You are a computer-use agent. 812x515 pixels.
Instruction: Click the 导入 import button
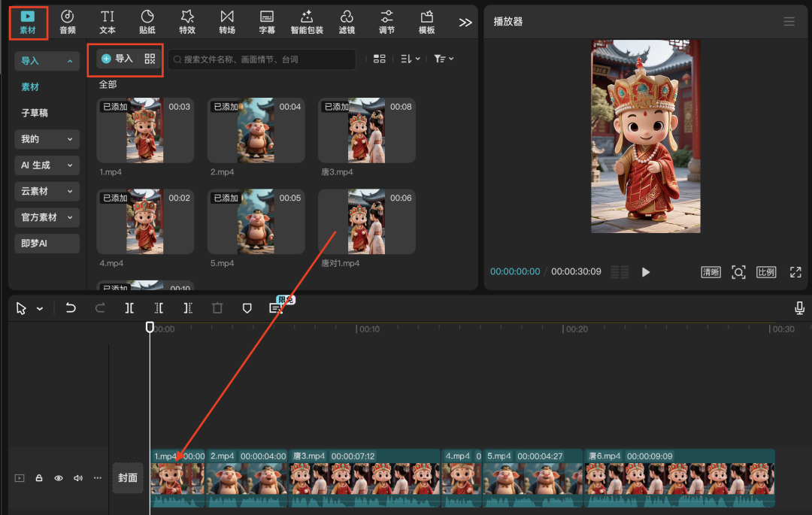click(117, 59)
